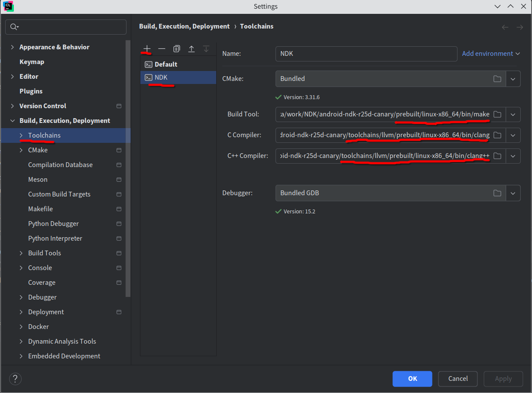
Task: Add a new toolchain with plus icon
Action: coord(147,48)
